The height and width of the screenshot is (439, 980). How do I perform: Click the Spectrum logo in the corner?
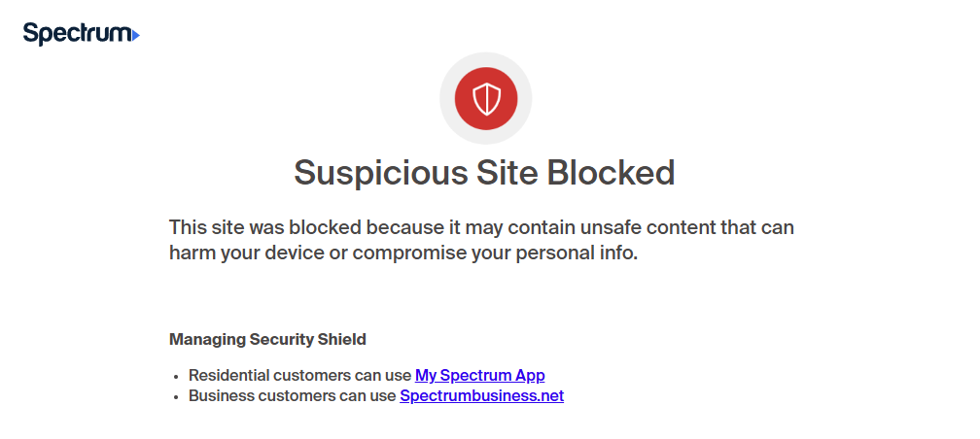(x=82, y=34)
